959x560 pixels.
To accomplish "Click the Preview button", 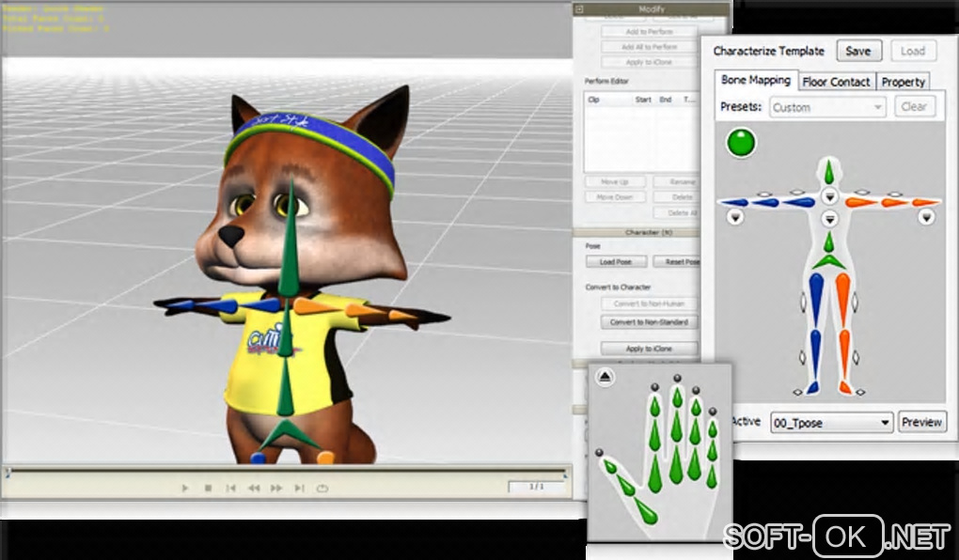I will click(921, 423).
